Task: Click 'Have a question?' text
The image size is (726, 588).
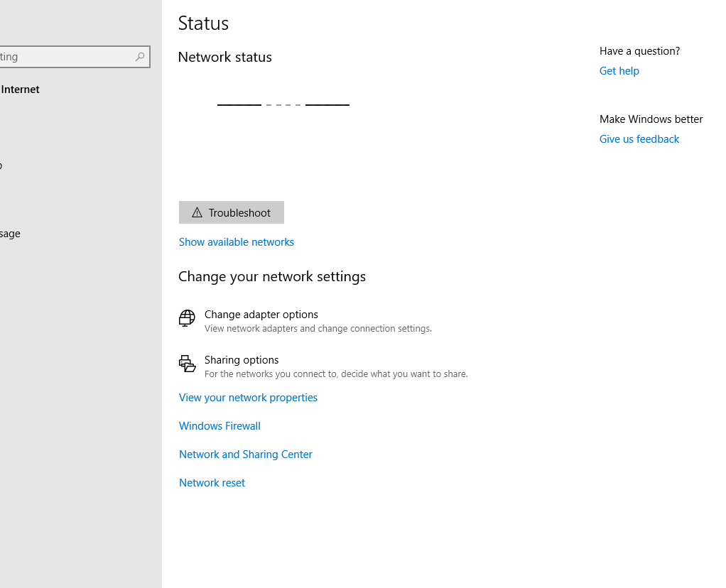Action: (x=639, y=51)
